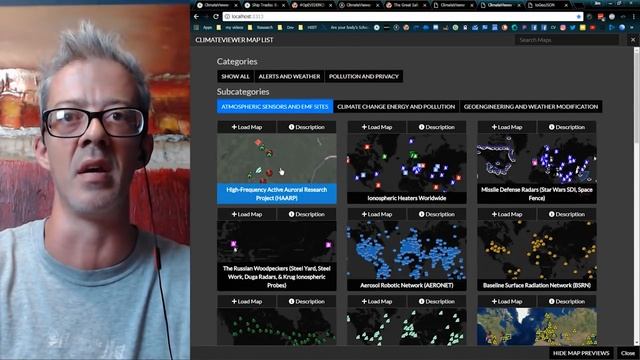Viewport: 640px width, 360px height.
Task: Open Description for Baseline Surface Radiation Network
Action: (567, 214)
